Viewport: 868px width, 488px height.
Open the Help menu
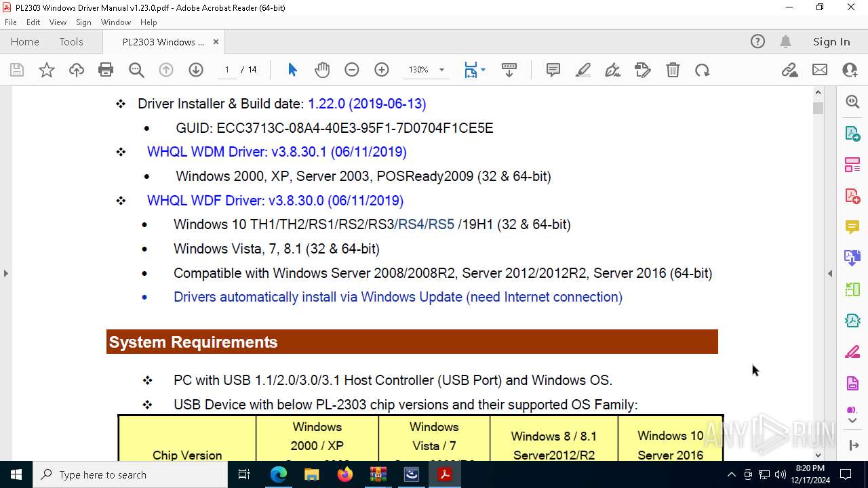(x=149, y=22)
